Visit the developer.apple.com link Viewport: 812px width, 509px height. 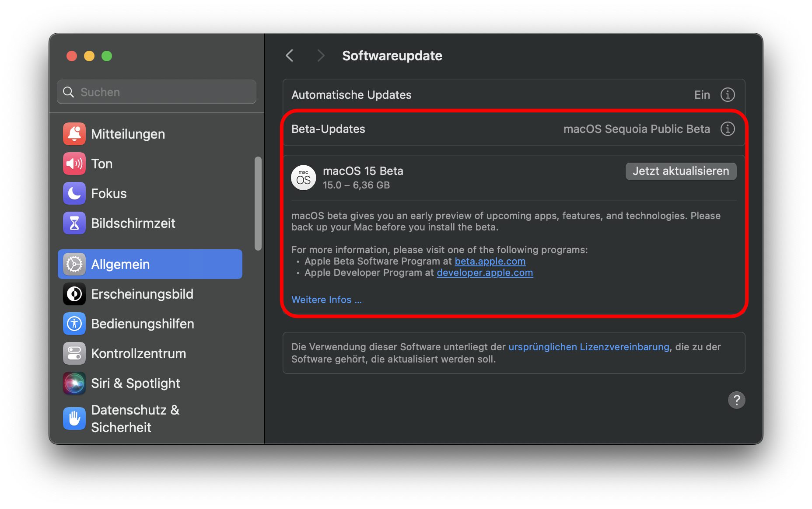click(x=484, y=272)
